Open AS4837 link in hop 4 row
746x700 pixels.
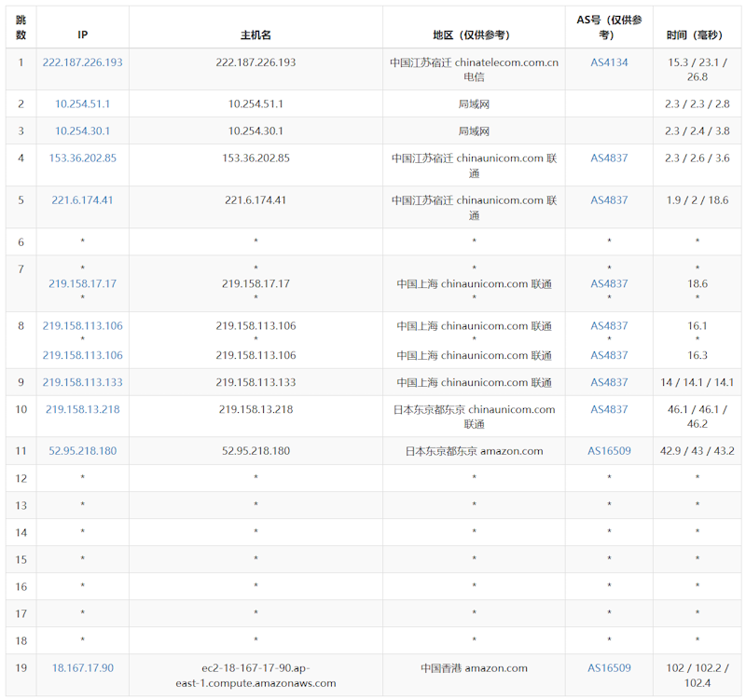coord(609,158)
